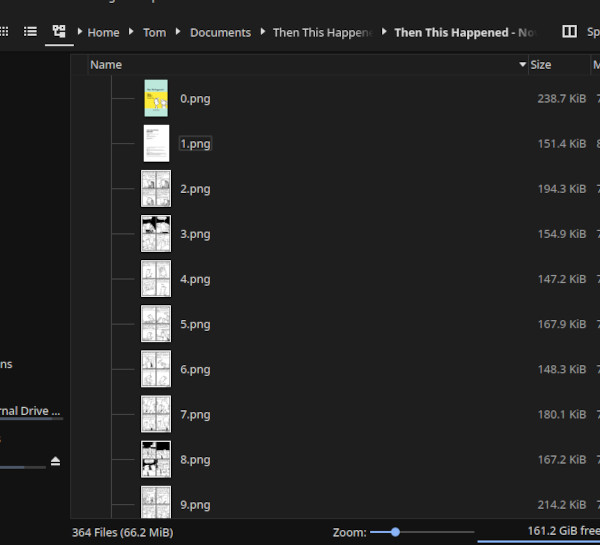Select 1.png thumbnail
The height and width of the screenshot is (545, 600).
(x=156, y=143)
